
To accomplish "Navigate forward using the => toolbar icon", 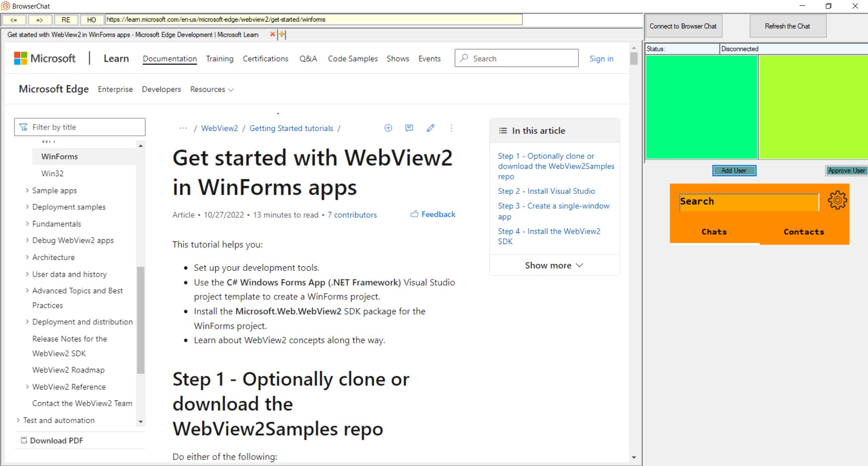I will (x=40, y=20).
